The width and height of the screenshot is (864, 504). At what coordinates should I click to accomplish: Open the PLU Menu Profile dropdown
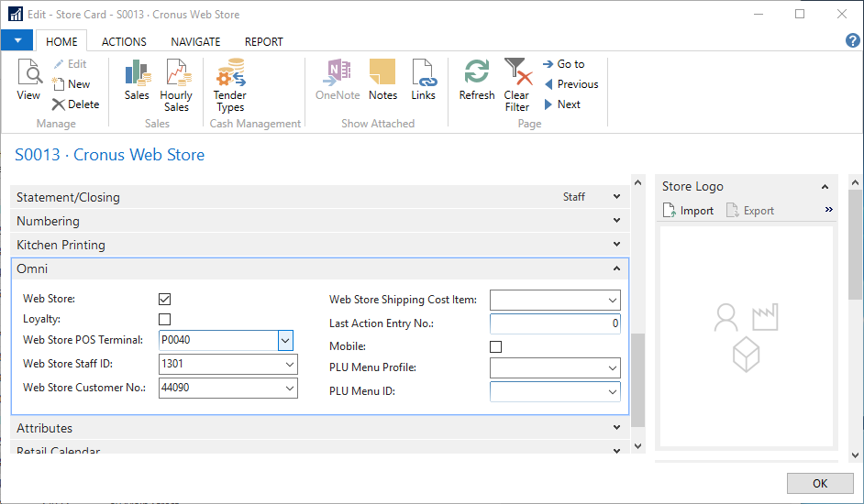pos(613,368)
